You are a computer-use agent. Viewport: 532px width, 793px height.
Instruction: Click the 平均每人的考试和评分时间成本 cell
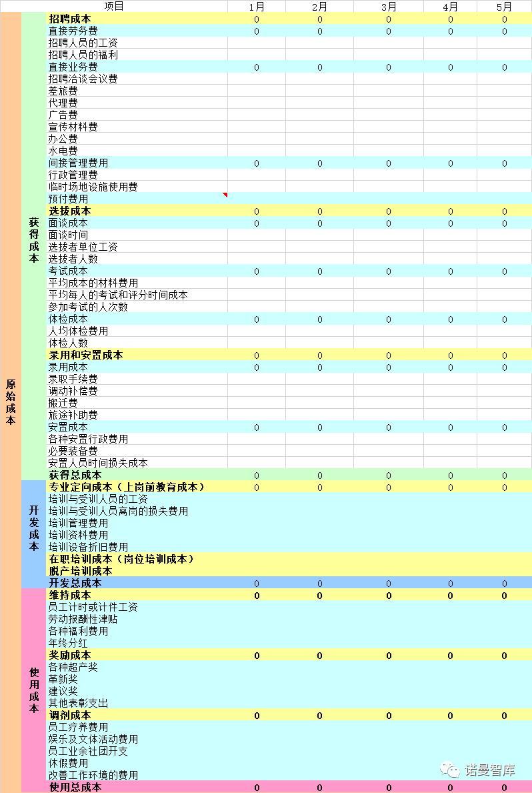click(137, 295)
